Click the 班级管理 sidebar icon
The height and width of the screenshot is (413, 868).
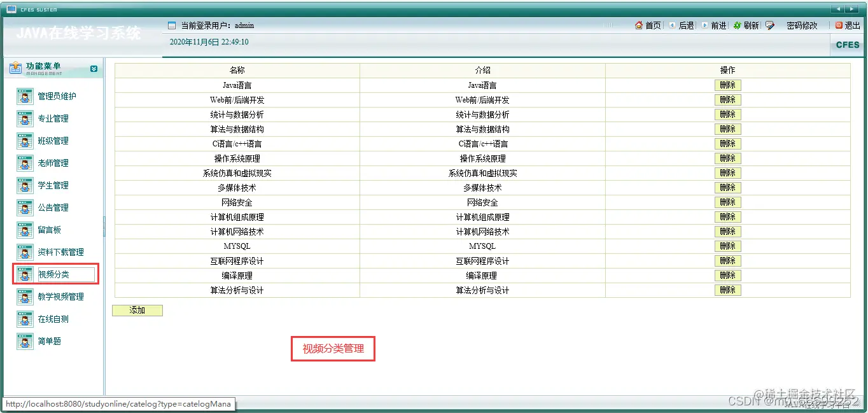coord(25,141)
